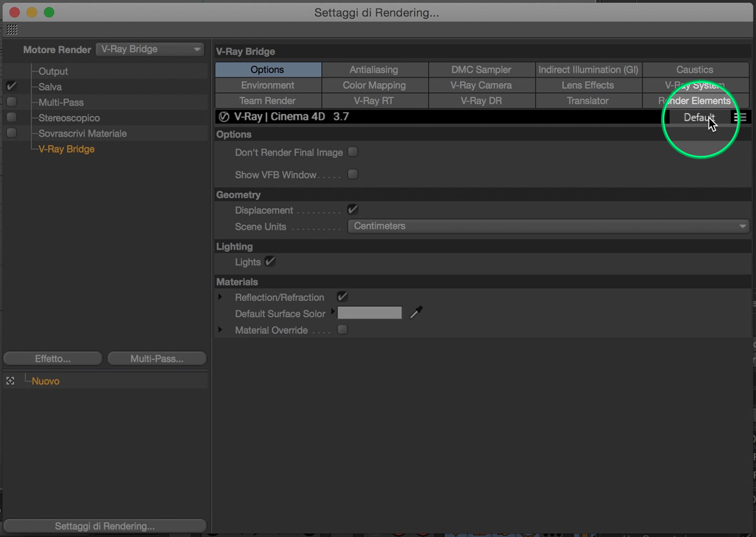Expand the Default Surface Color triangle

333,311
